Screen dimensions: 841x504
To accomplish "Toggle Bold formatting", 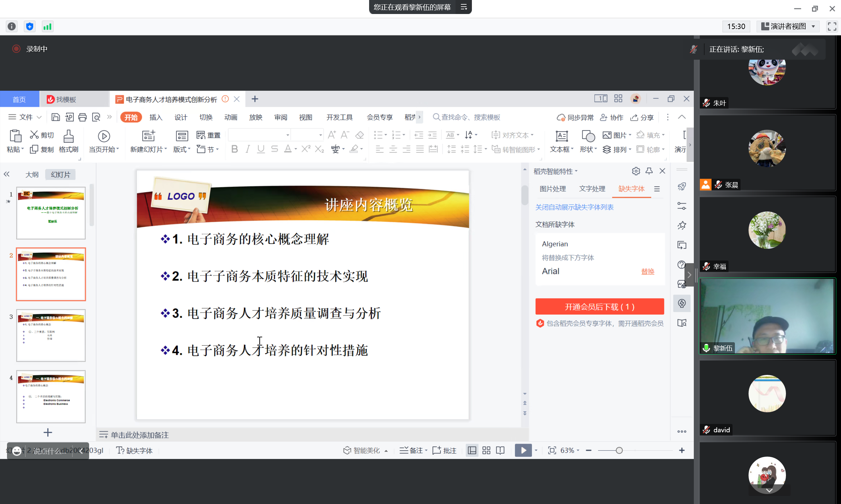I will (235, 149).
